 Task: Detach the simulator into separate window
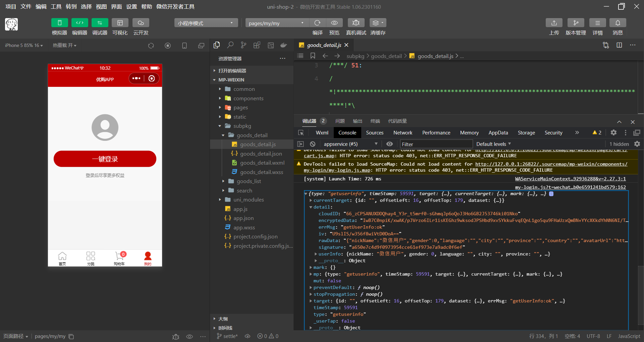(x=201, y=46)
